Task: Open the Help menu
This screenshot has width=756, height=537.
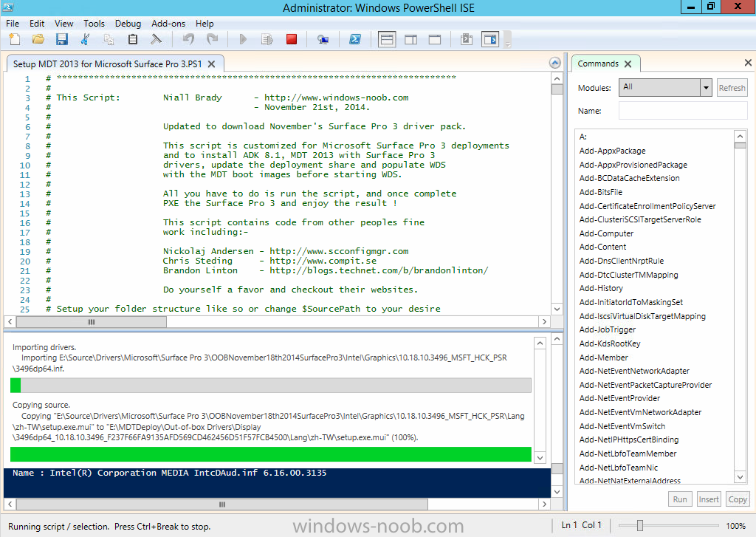Action: pyautogui.click(x=205, y=23)
